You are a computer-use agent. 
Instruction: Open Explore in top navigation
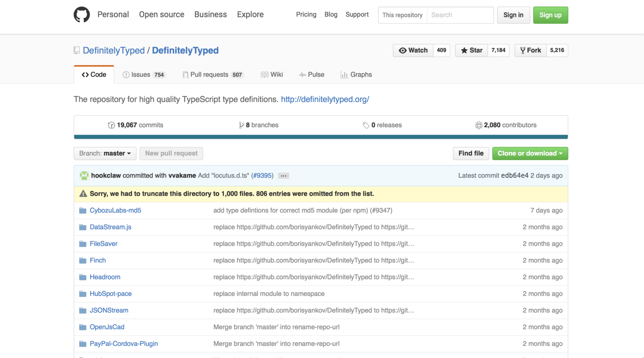(250, 14)
